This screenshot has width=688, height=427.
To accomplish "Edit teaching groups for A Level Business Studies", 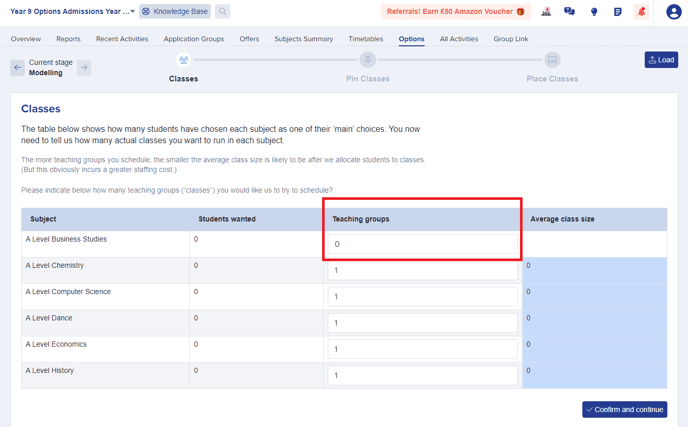I will [423, 244].
